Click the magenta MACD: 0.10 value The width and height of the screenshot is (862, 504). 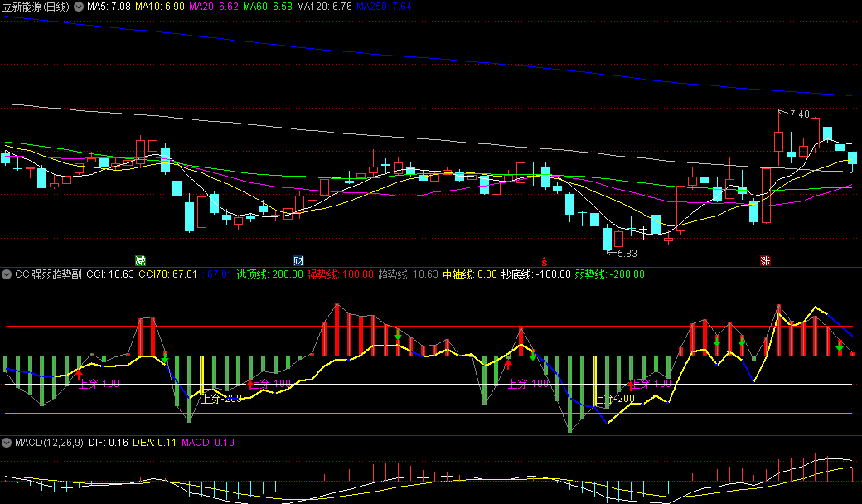tap(208, 443)
